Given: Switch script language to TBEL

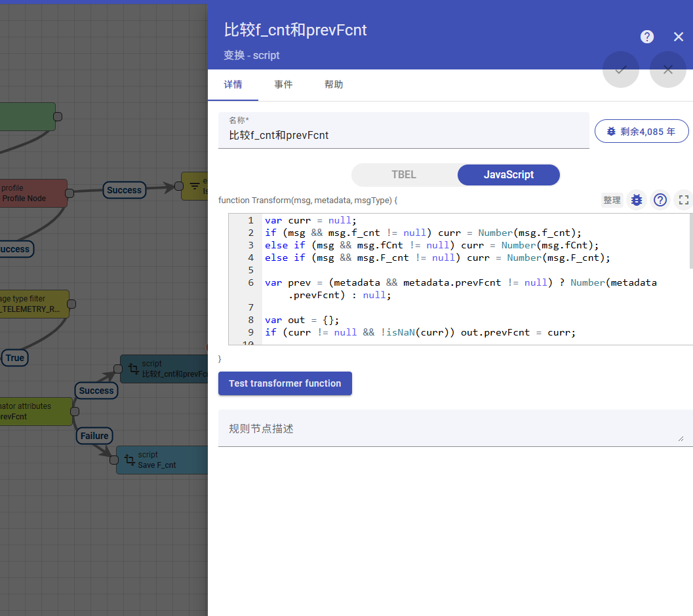Looking at the screenshot, I should tap(404, 175).
